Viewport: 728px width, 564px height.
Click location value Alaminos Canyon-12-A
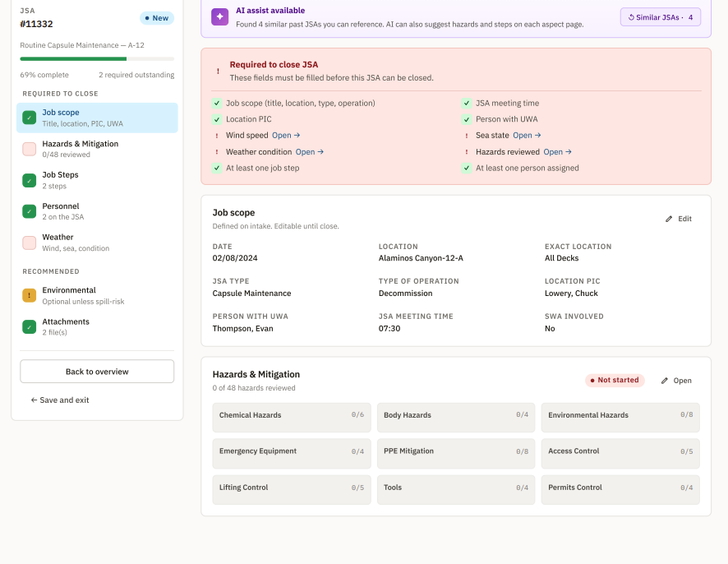(x=421, y=258)
